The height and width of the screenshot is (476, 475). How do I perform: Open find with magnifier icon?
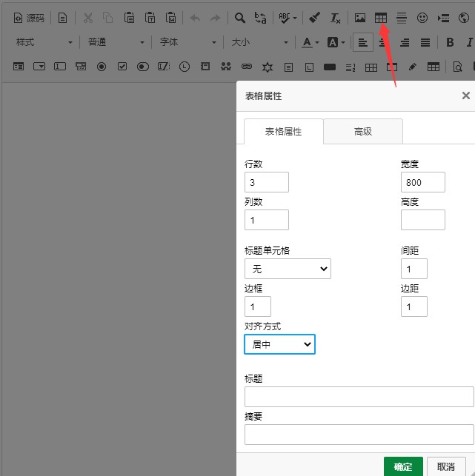(240, 19)
